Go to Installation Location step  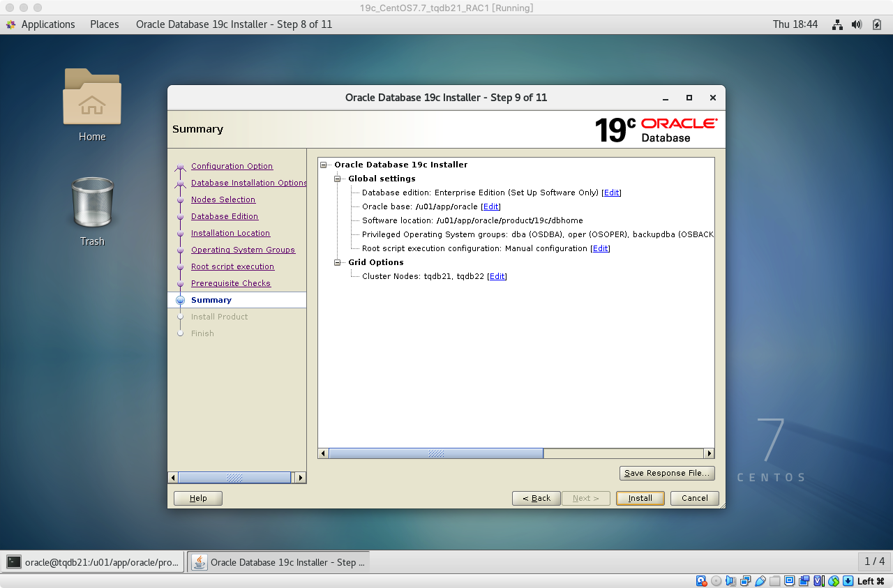tap(230, 233)
